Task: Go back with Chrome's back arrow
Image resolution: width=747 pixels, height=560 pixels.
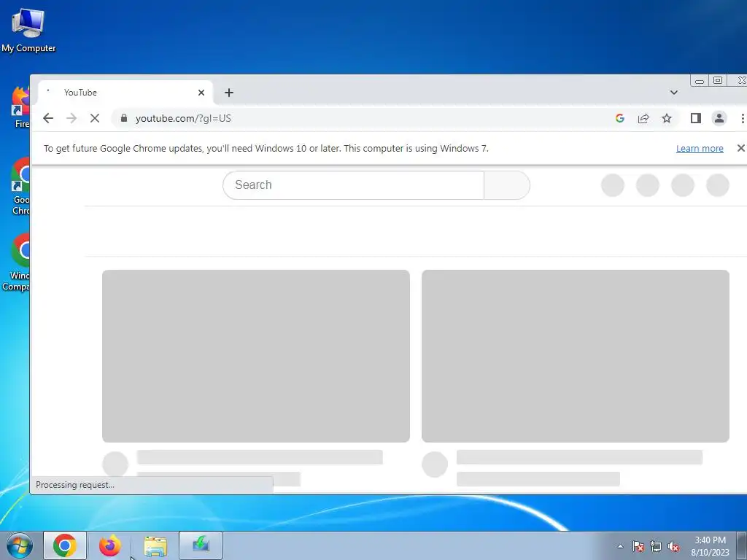Action: tap(48, 118)
